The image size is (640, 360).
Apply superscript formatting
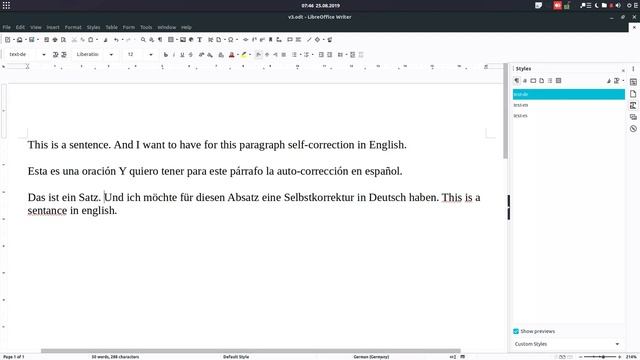pyautogui.click(x=201, y=54)
